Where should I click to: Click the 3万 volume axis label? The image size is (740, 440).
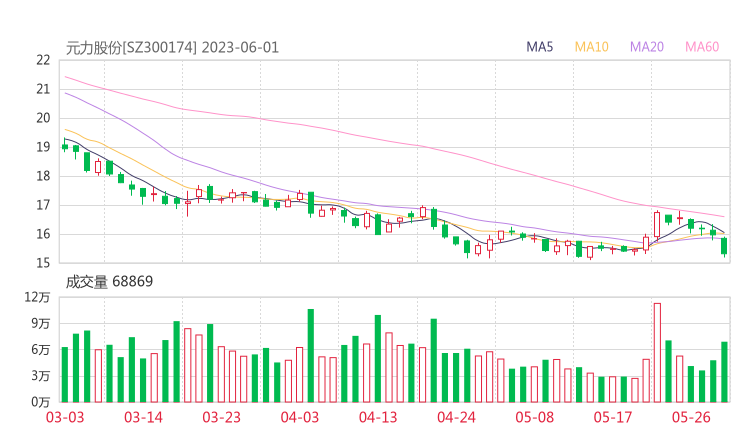point(41,376)
